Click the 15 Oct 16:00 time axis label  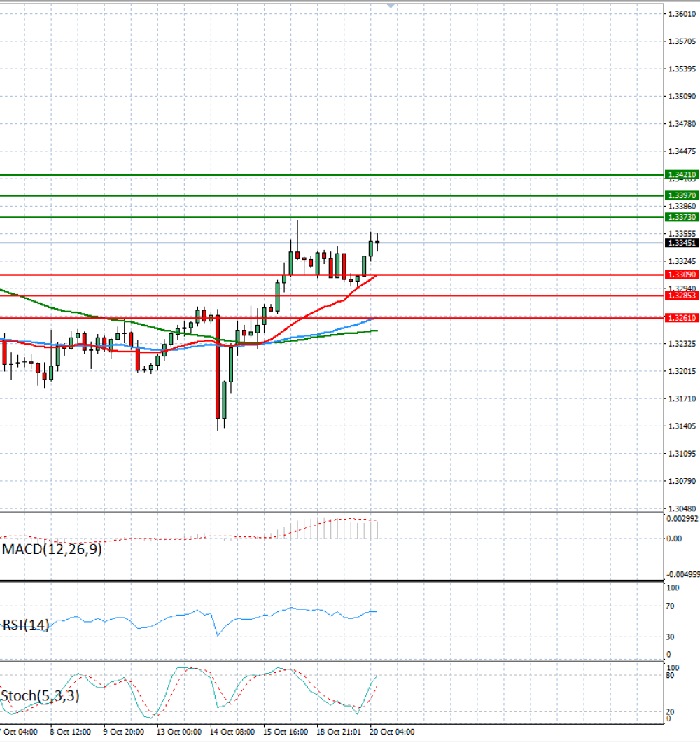pyautogui.click(x=286, y=732)
